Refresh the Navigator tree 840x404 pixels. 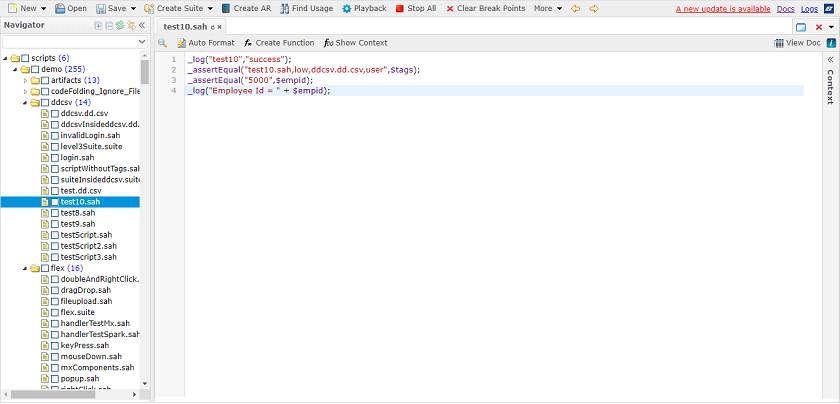(119, 25)
